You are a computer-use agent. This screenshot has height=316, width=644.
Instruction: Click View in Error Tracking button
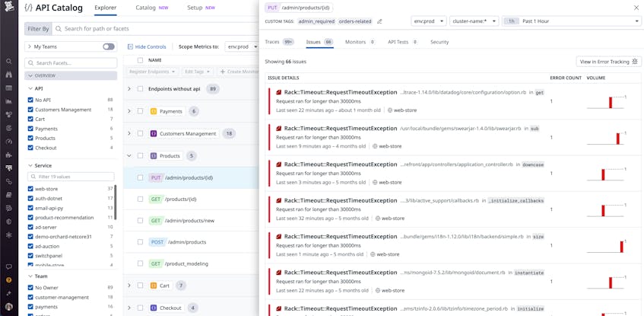click(x=609, y=62)
